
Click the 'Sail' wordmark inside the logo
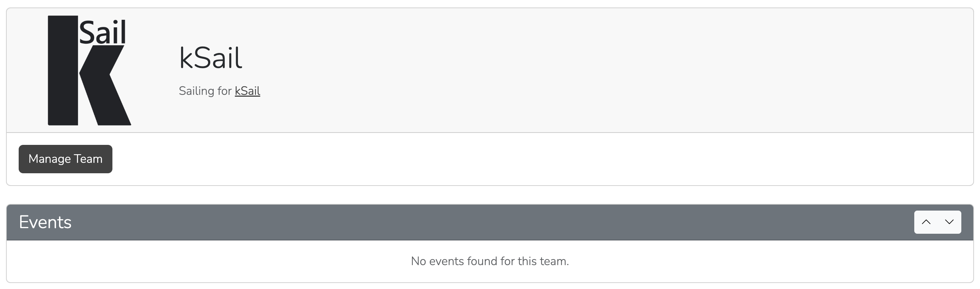pos(102,32)
